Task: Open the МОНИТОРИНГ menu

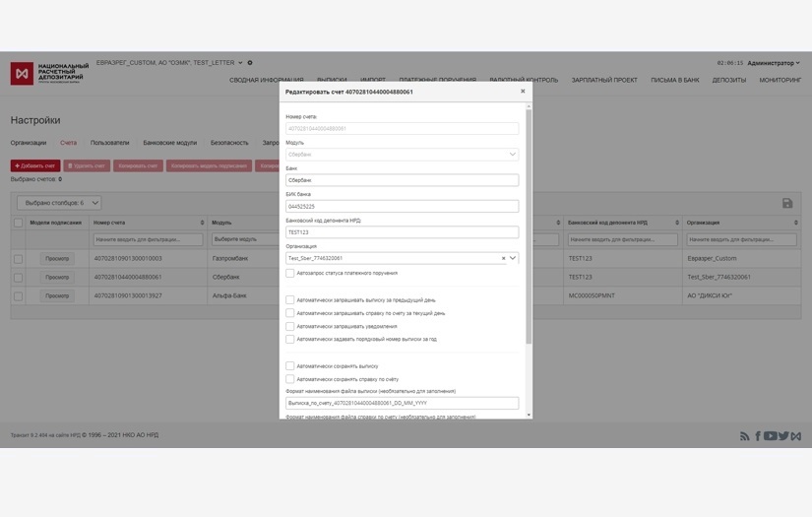Action: pyautogui.click(x=780, y=81)
